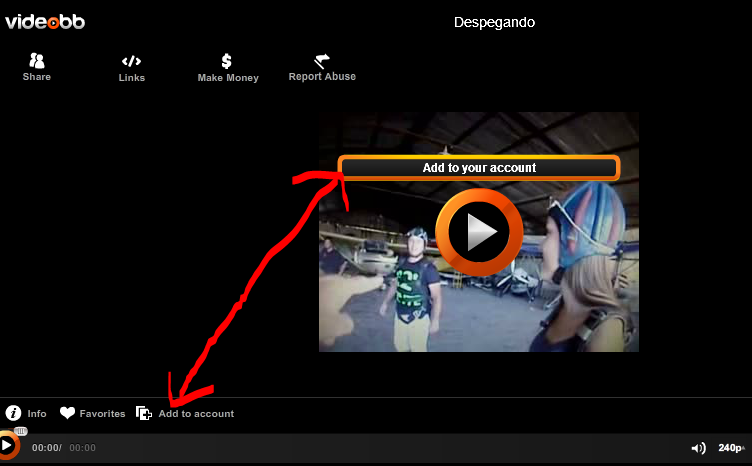The image size is (752, 466).
Task: Click the 'Despegando' video title
Action: (x=494, y=23)
